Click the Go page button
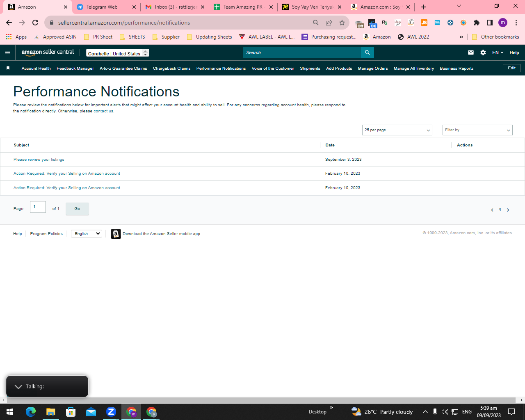 (x=77, y=209)
